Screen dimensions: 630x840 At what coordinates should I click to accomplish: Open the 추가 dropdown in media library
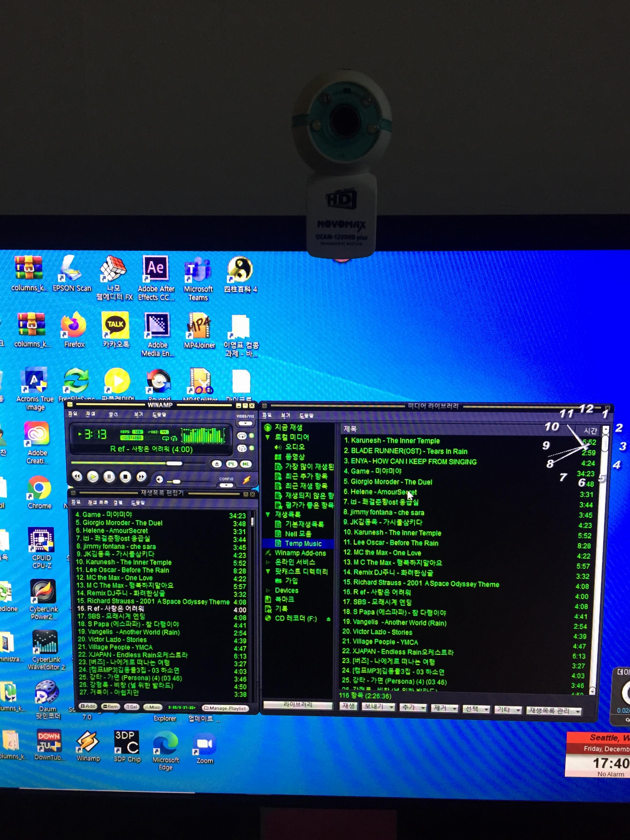coord(413,707)
